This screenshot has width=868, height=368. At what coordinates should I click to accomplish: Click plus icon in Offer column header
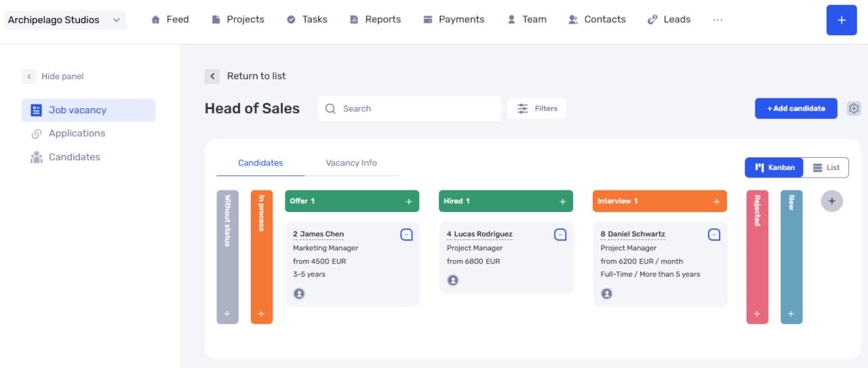(408, 201)
